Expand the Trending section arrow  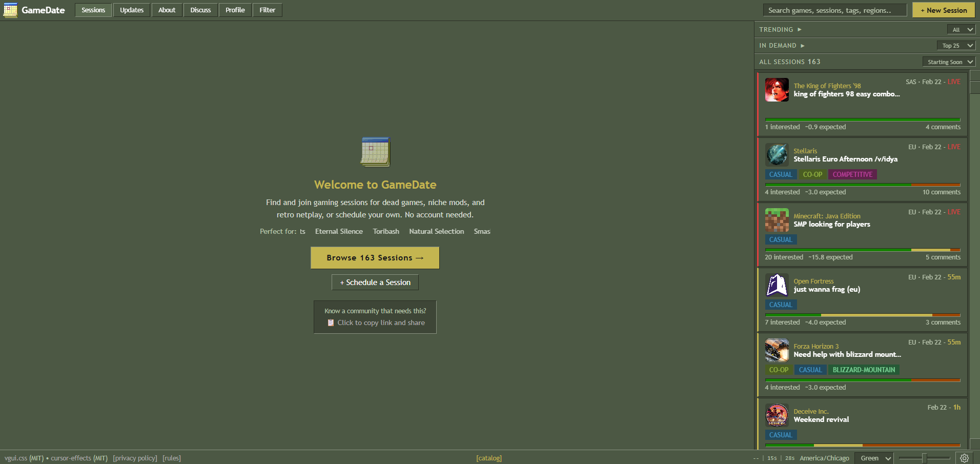pyautogui.click(x=800, y=30)
